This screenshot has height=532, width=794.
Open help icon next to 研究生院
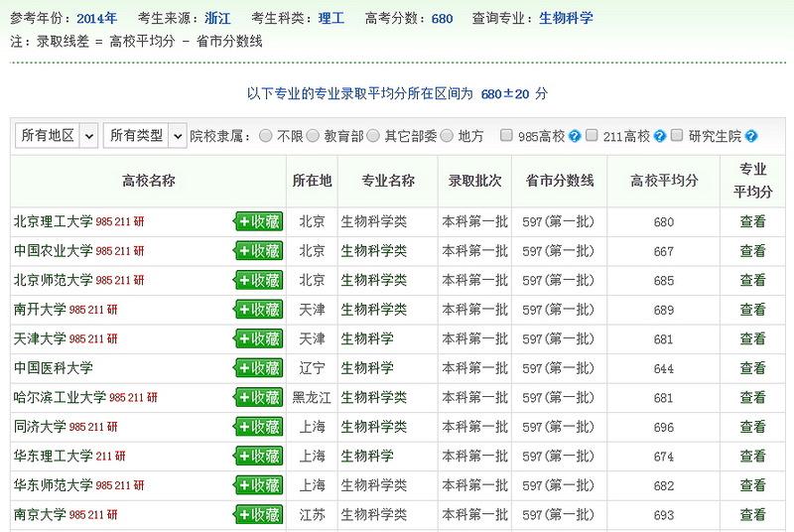(x=751, y=136)
